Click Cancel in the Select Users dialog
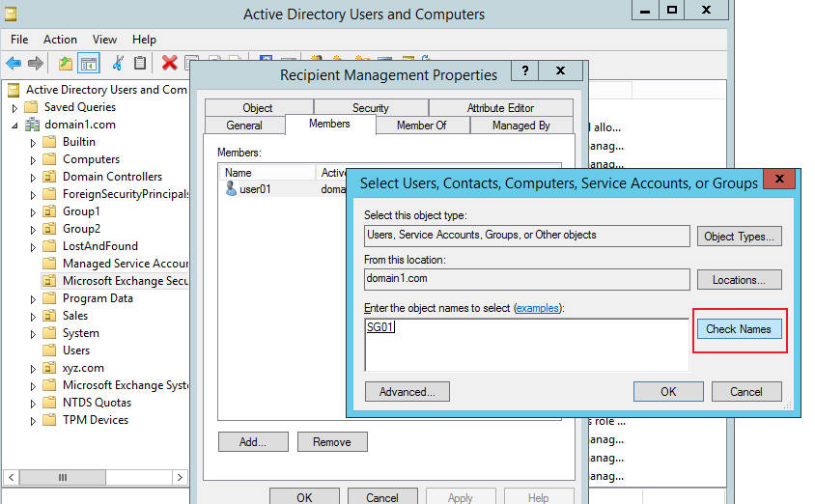 point(746,392)
